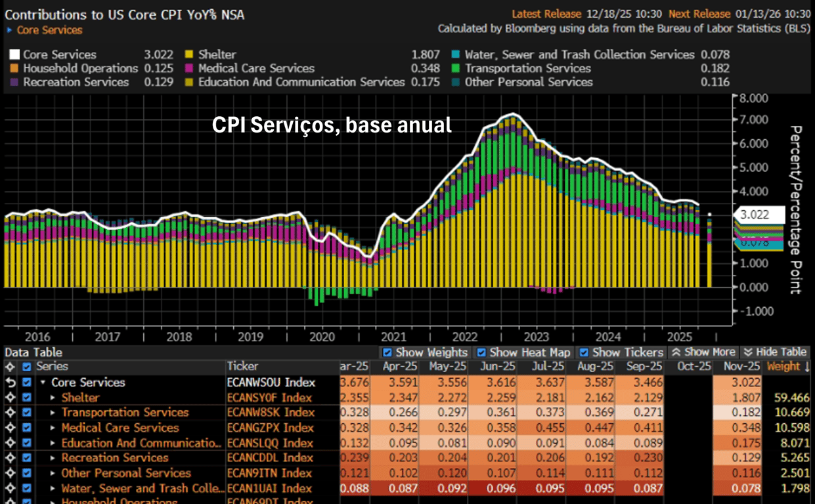Click the Hide Table button

tap(775, 352)
